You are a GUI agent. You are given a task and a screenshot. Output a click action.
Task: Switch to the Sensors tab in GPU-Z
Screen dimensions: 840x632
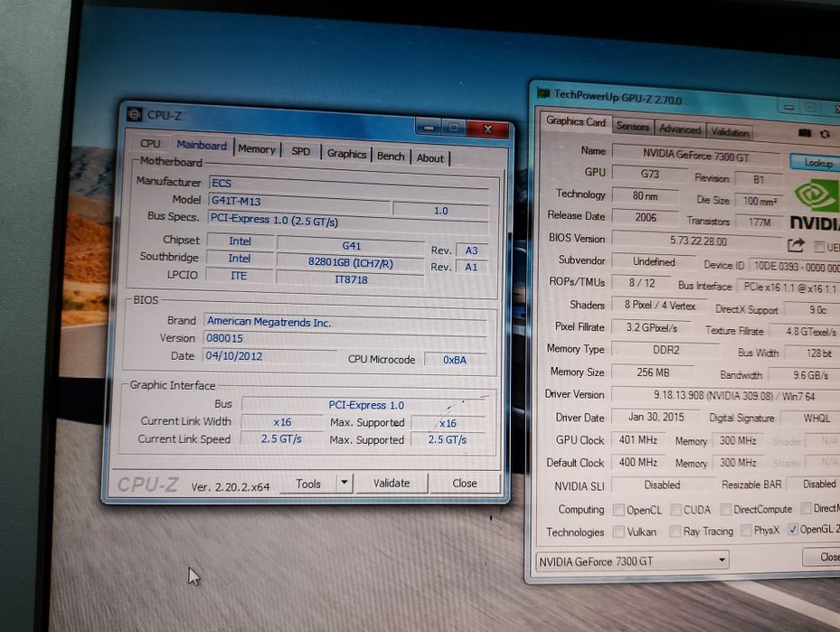coord(632,127)
